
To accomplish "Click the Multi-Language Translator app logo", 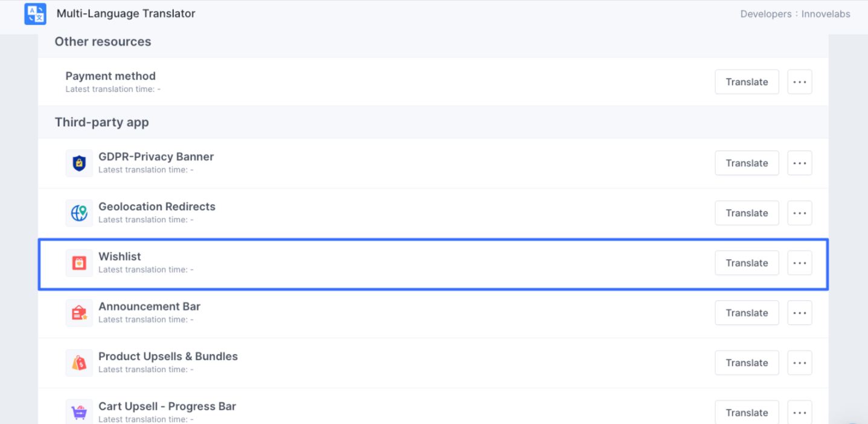I will click(x=34, y=13).
